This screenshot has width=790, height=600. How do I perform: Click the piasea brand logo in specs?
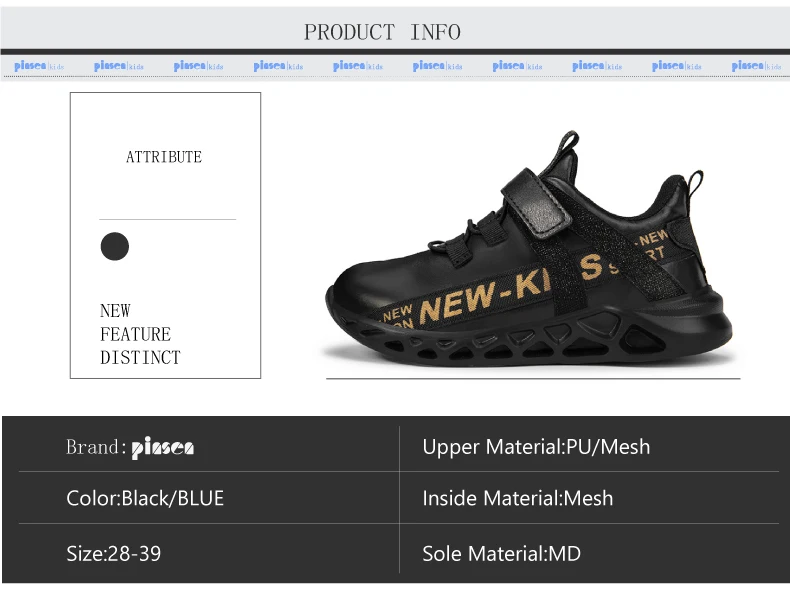[163, 448]
